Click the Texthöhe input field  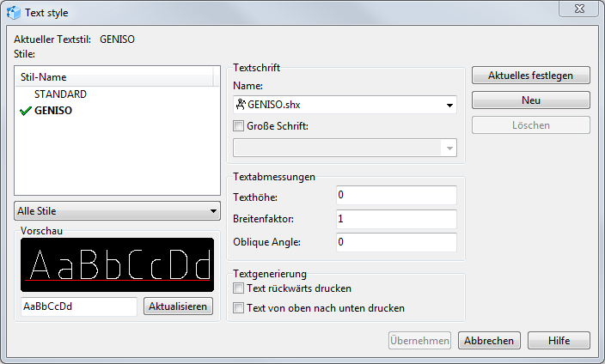pyautogui.click(x=396, y=196)
